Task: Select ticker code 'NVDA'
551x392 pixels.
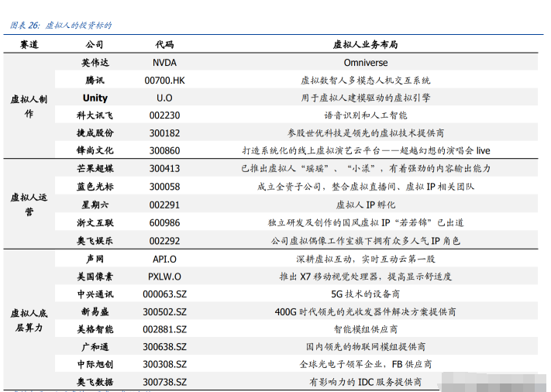Action: (164, 63)
